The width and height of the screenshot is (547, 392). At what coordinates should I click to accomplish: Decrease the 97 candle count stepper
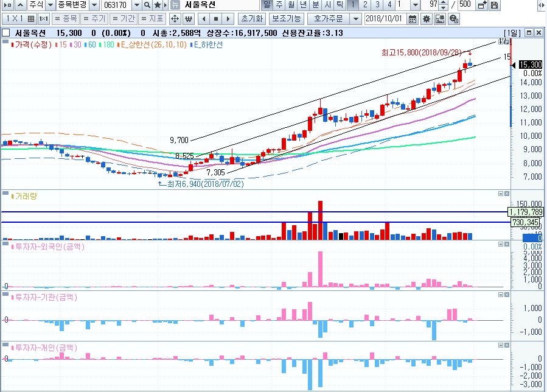pyautogui.click(x=443, y=7)
